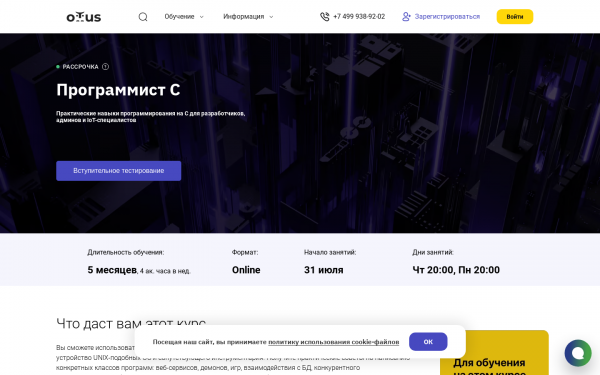The height and width of the screenshot is (375, 600).
Task: Click the OTUS logo
Action: (84, 17)
